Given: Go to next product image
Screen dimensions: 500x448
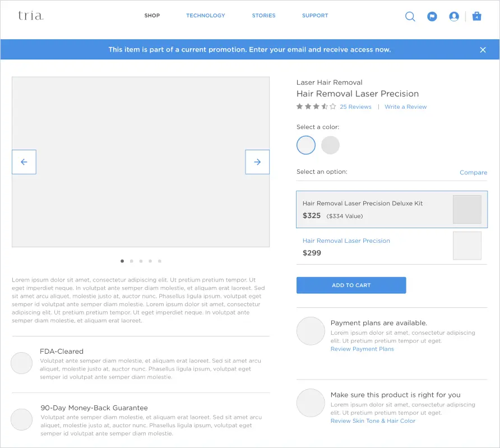Looking at the screenshot, I should pos(257,162).
